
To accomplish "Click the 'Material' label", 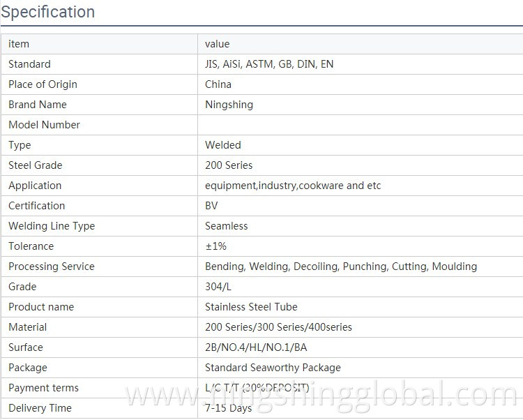I will click(27, 327).
